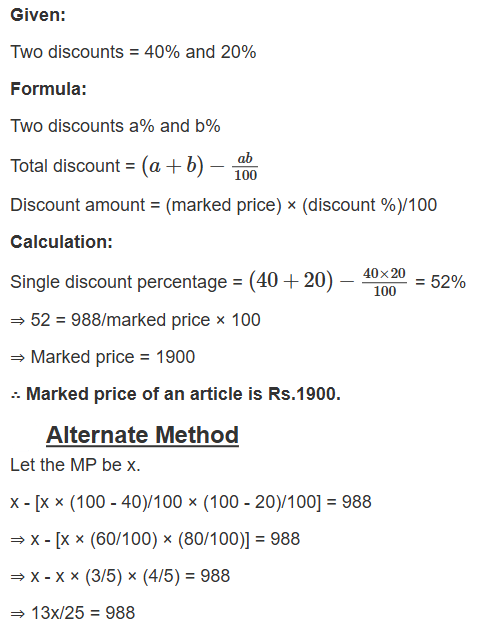Image resolution: width=478 pixels, height=632 pixels.
Task: Click the 'Alternate Method' underlined heading
Action: 142,435
